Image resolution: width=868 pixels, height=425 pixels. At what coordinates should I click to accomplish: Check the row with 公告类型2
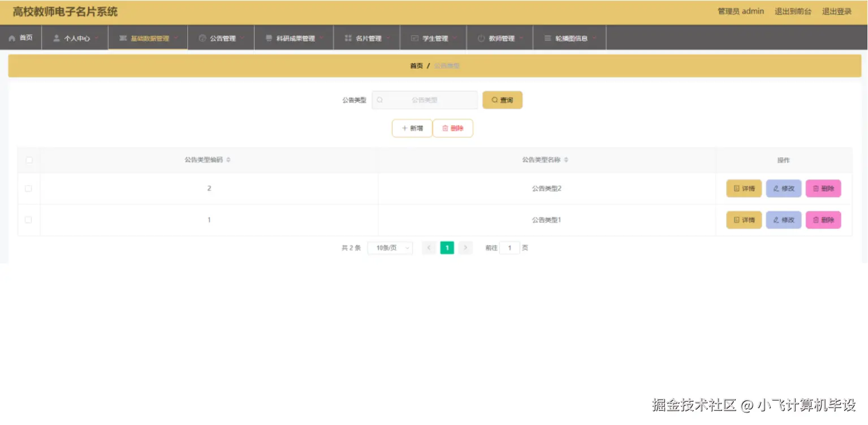[28, 188]
